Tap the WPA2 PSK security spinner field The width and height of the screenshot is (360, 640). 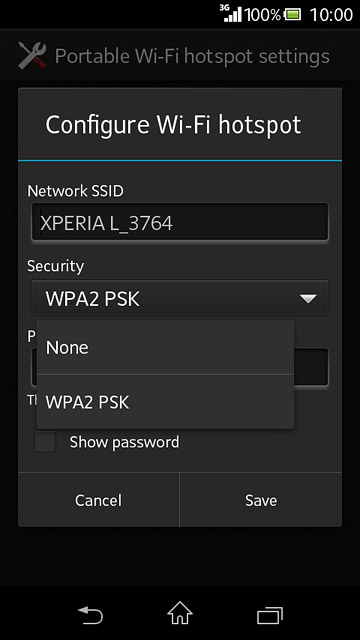(180, 298)
